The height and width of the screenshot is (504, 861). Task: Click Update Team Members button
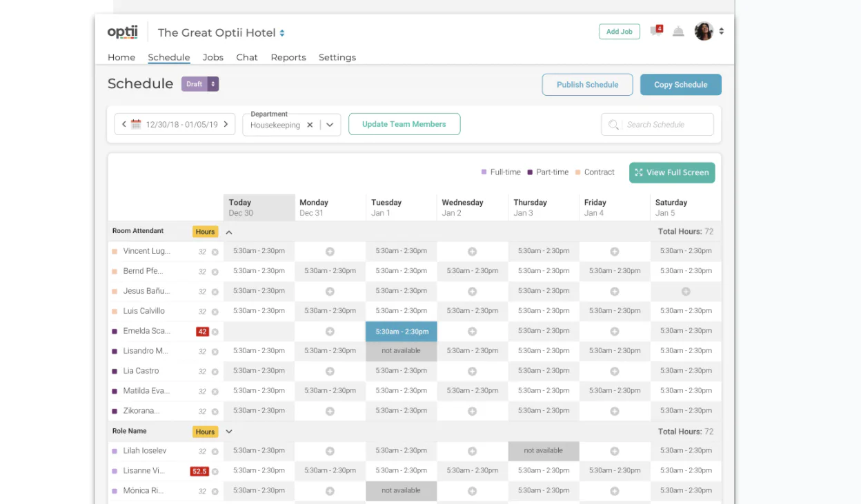coord(404,124)
